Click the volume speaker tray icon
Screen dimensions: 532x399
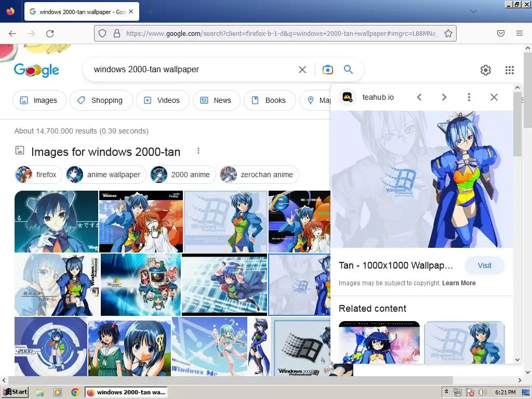(483, 393)
